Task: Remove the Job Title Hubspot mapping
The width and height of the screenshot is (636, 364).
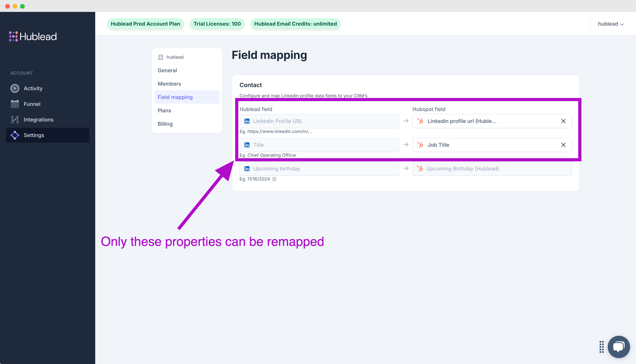Action: point(563,145)
